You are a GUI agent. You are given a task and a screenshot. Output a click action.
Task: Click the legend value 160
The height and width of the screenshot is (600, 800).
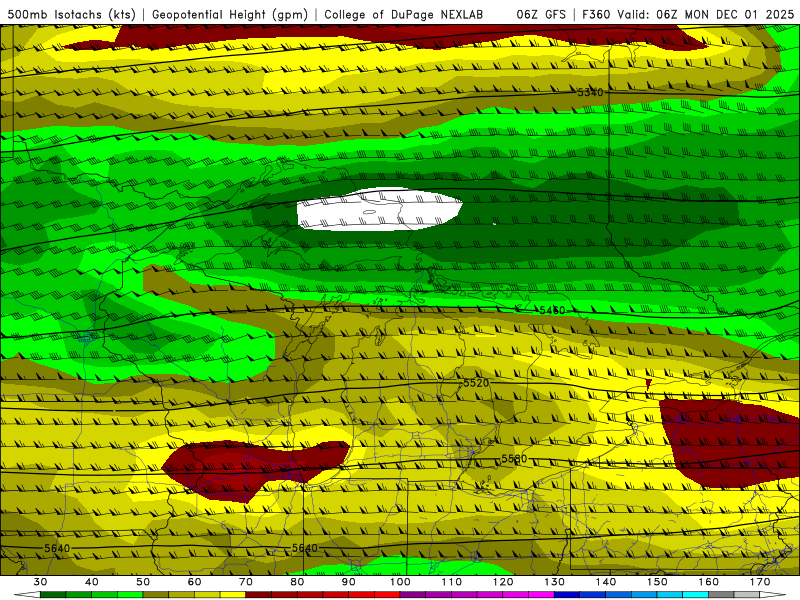pos(709,582)
